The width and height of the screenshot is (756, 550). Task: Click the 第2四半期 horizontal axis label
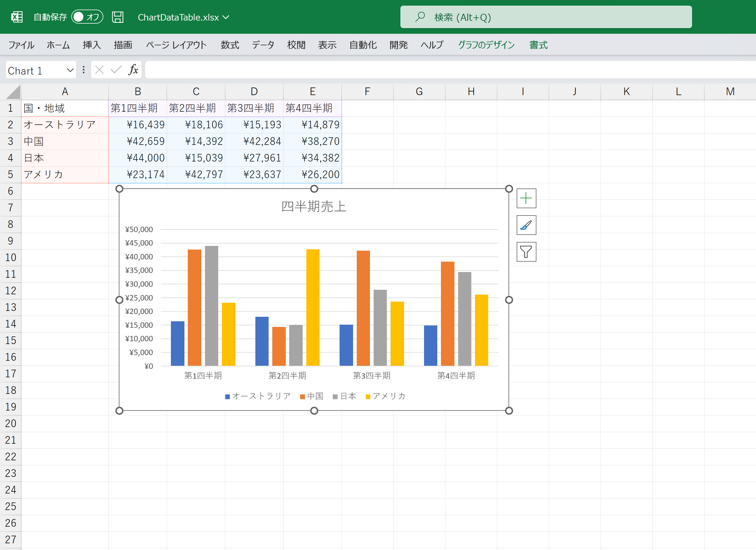point(287,376)
